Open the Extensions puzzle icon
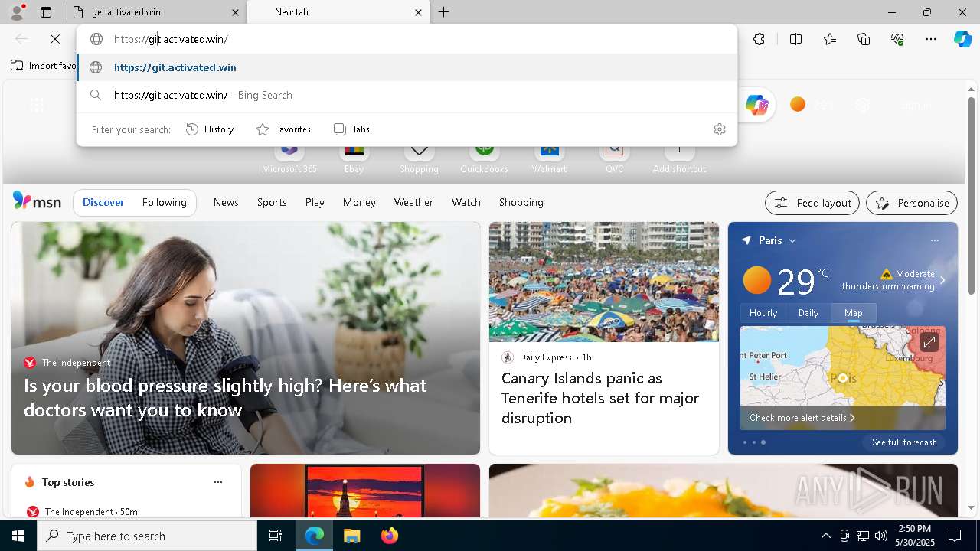Image resolution: width=980 pixels, height=551 pixels. (x=759, y=39)
